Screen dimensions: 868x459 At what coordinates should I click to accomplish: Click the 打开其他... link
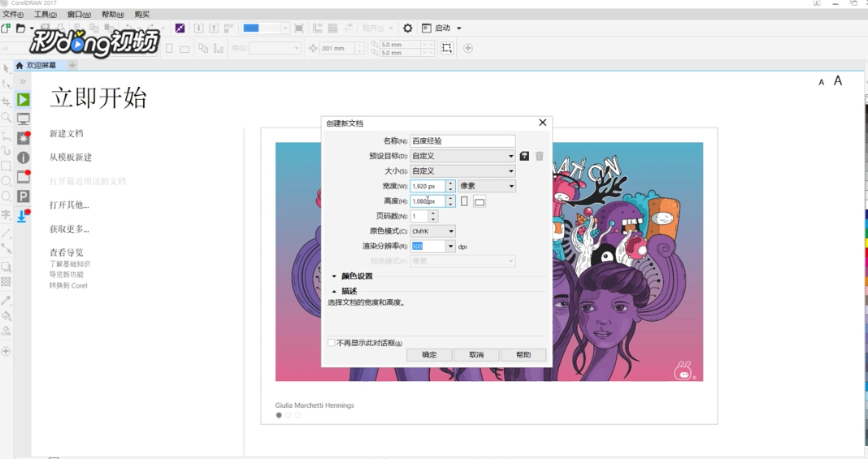(69, 206)
